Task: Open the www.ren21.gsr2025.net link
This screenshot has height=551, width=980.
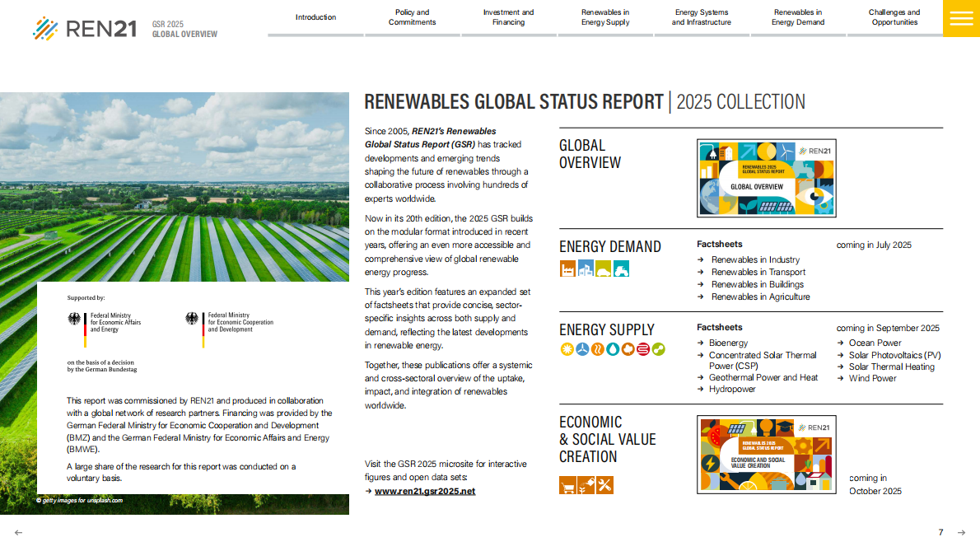Action: pos(425,492)
